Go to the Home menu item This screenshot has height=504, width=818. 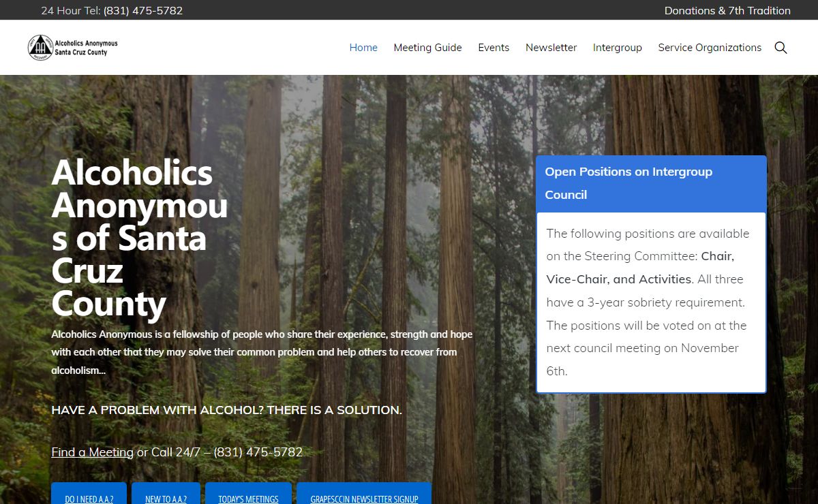pyautogui.click(x=363, y=48)
